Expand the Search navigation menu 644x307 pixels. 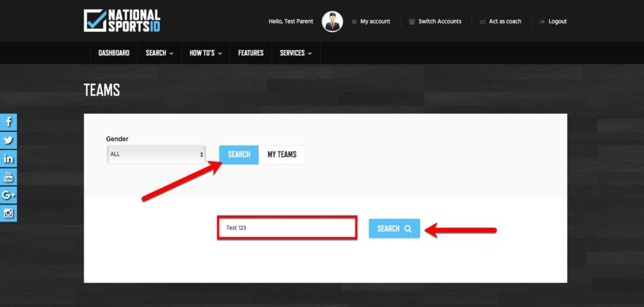click(159, 53)
